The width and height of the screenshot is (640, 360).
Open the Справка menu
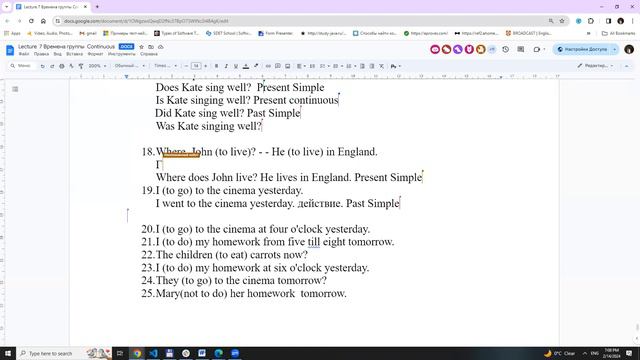(x=149, y=54)
